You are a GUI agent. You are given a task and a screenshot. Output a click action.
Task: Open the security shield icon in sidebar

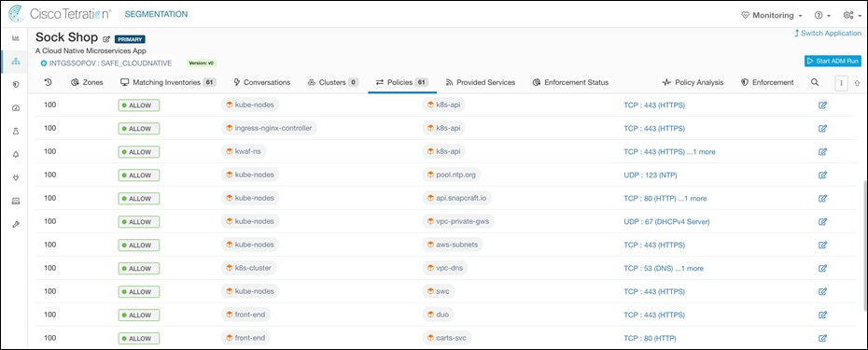click(16, 85)
